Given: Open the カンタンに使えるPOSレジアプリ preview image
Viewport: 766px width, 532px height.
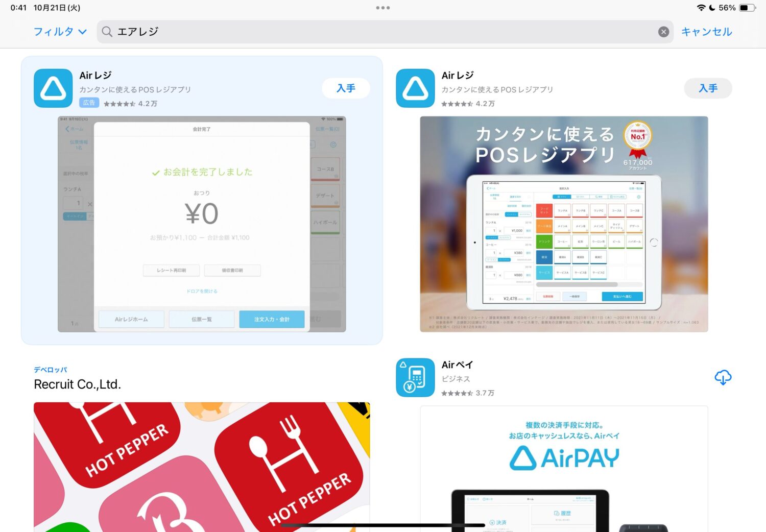Looking at the screenshot, I should 564,224.
